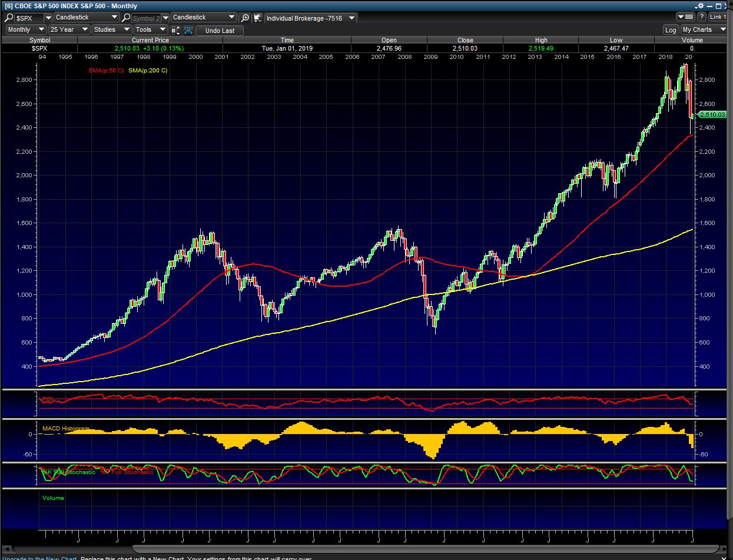Click the Link 1 button

718,17
